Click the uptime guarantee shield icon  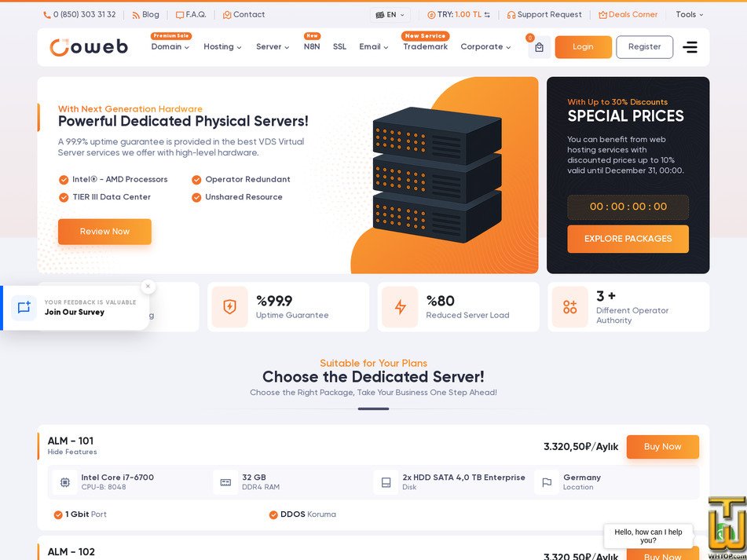[x=229, y=307]
